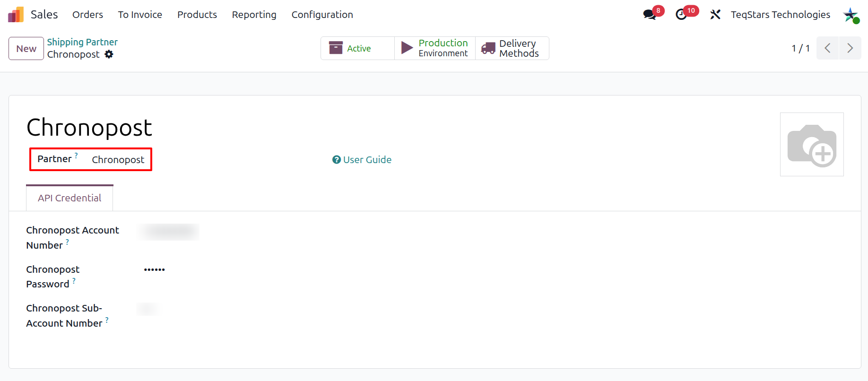
Task: Open the user avatar menu
Action: (851, 15)
